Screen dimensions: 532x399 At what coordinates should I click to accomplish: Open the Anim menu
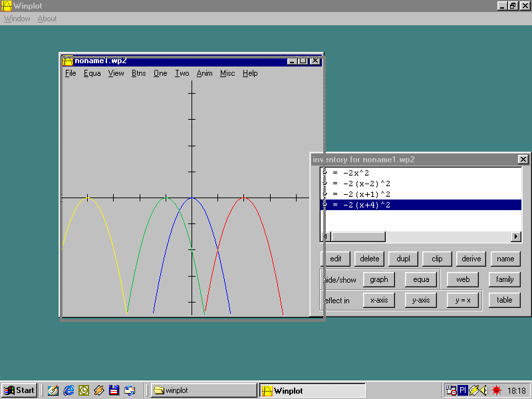pyautogui.click(x=204, y=73)
